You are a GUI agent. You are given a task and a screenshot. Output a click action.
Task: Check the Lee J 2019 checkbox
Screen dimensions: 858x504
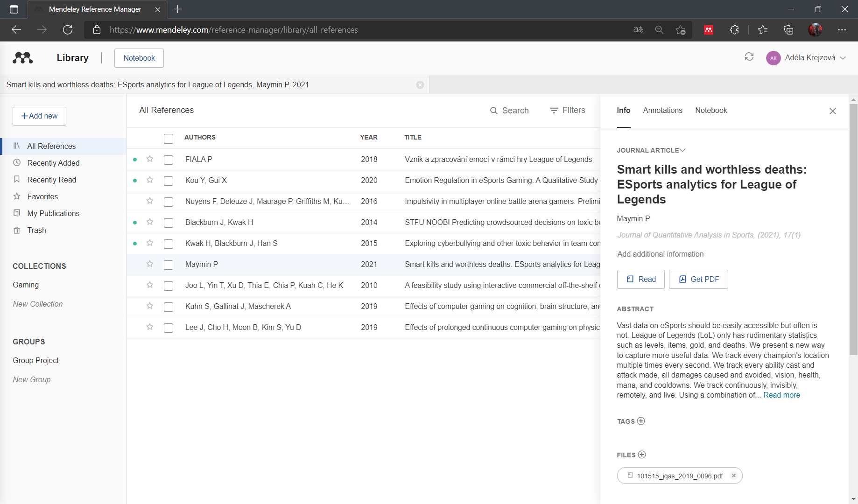coord(169,328)
